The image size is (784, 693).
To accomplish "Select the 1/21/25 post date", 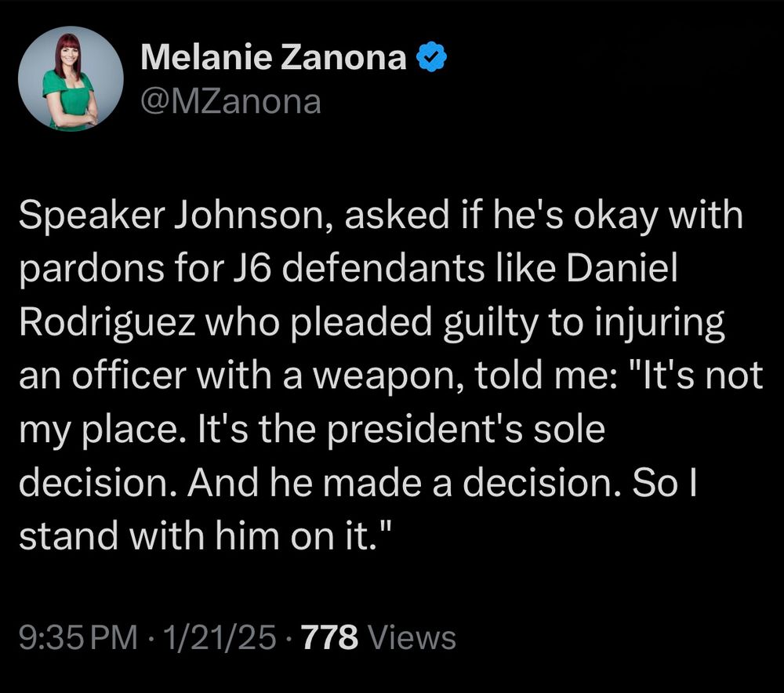I will (219, 637).
